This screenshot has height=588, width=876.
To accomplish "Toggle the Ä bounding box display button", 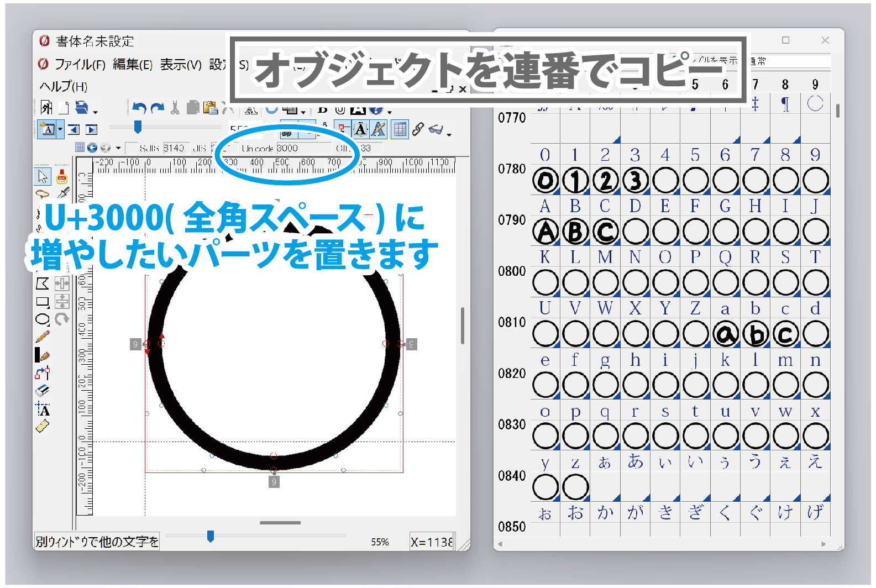I will point(360,129).
